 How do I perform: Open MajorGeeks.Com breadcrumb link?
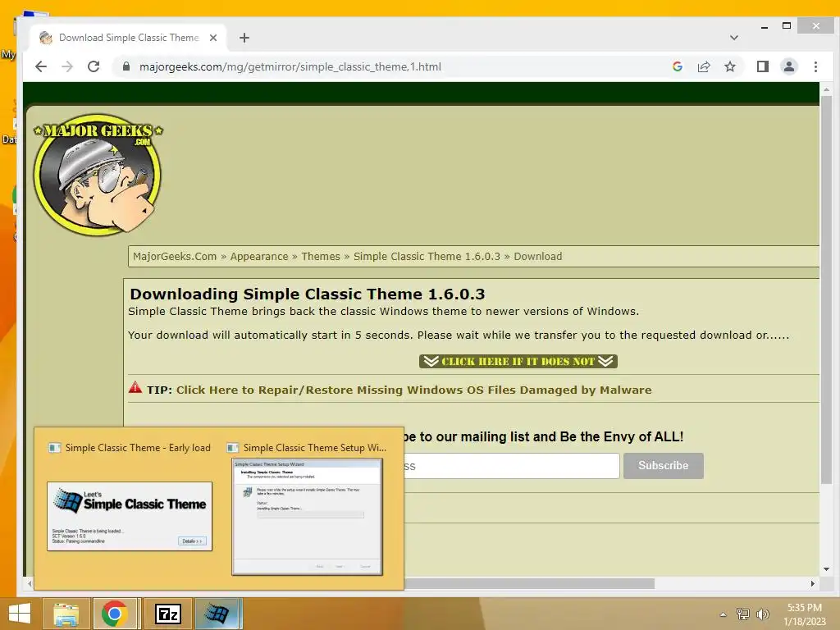point(175,256)
